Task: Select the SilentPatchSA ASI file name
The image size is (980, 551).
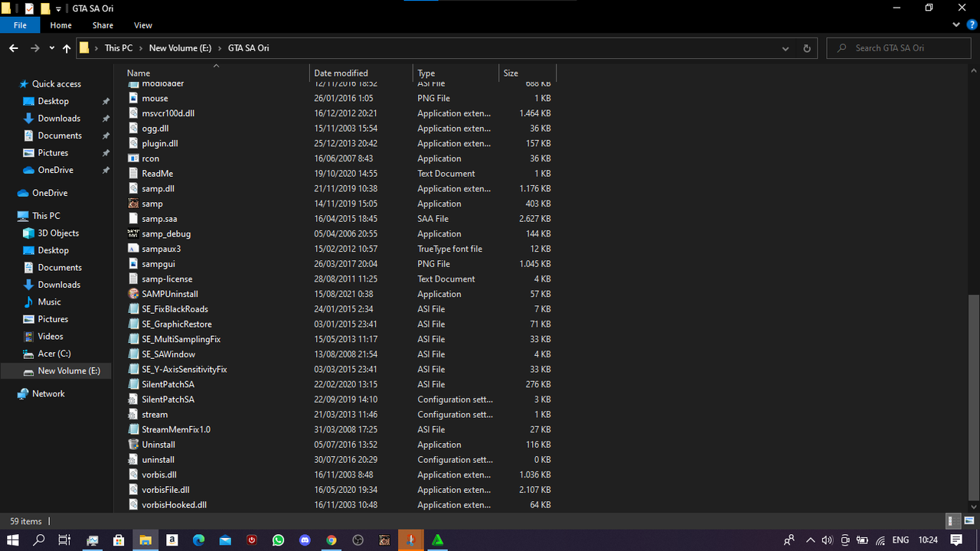Action: coord(168,384)
